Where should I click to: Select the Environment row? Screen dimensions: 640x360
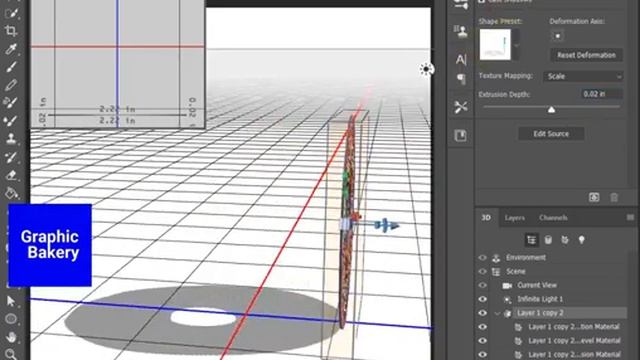(551, 258)
